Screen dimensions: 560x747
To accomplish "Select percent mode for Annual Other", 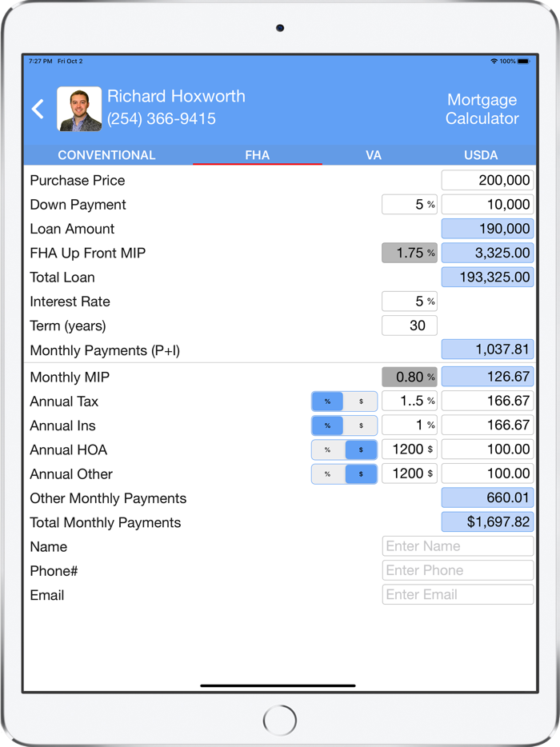I will tap(327, 474).
